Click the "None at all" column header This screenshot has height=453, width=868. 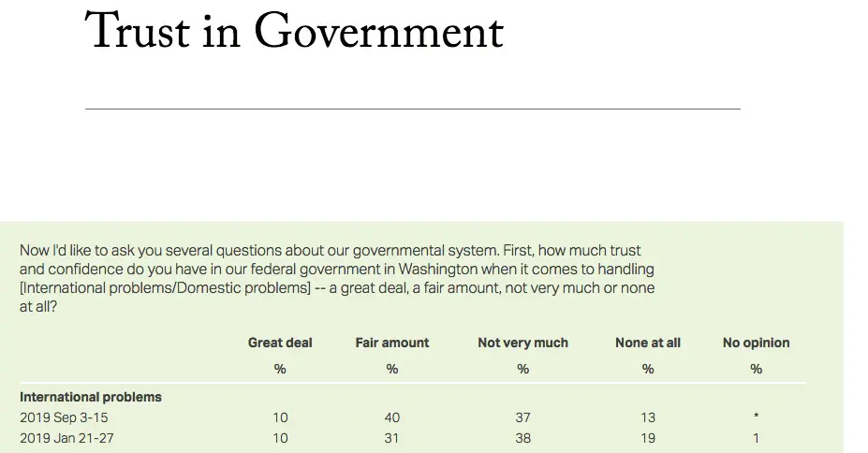[648, 343]
